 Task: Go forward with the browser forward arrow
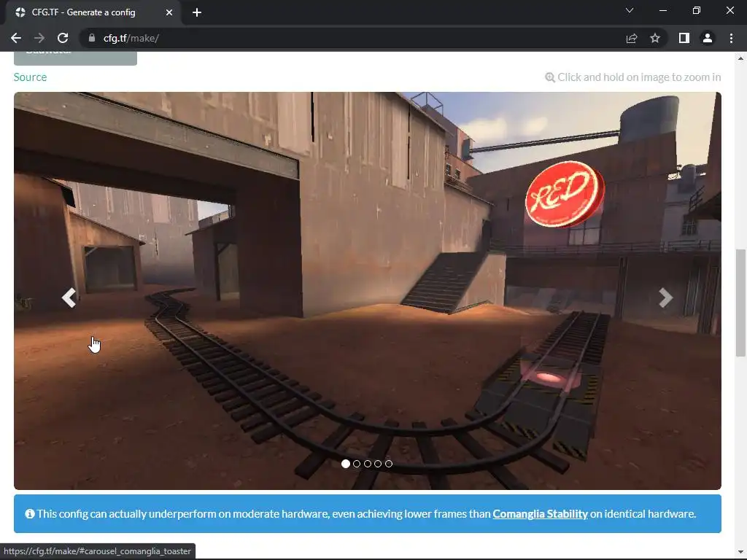[x=39, y=38]
